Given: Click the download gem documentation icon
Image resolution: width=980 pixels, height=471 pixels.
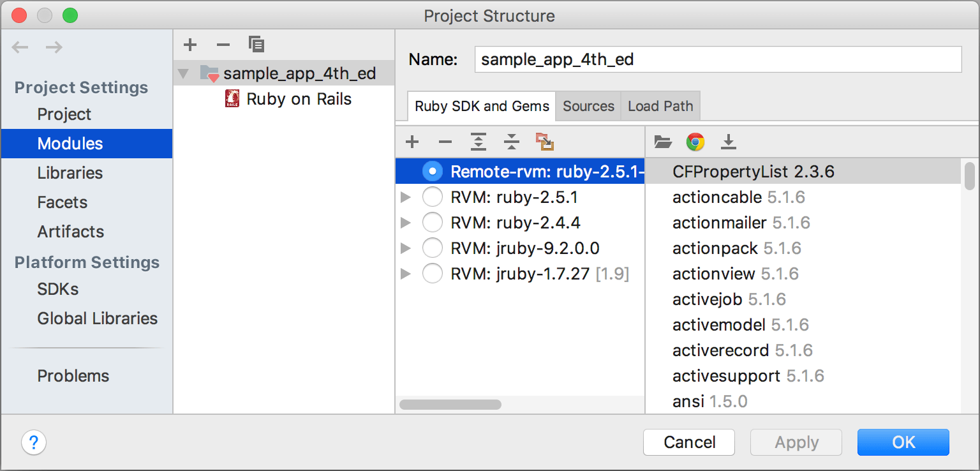Looking at the screenshot, I should click(x=728, y=142).
